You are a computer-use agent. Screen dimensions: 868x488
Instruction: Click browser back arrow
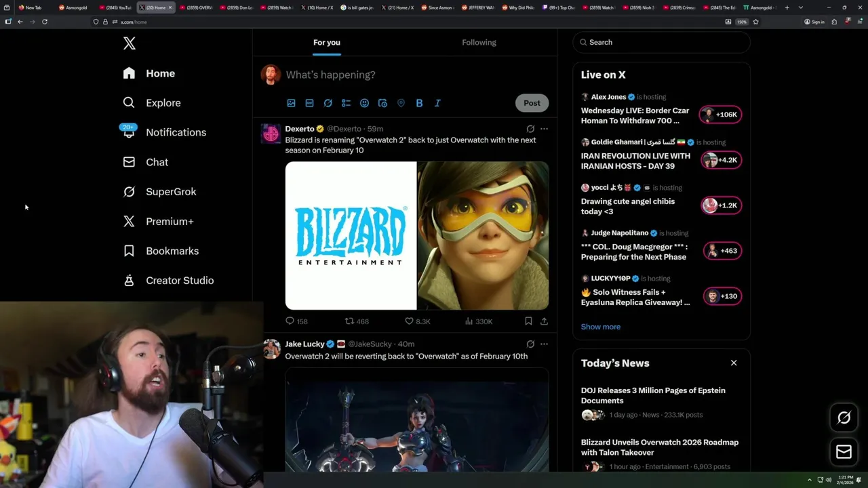coord(20,22)
